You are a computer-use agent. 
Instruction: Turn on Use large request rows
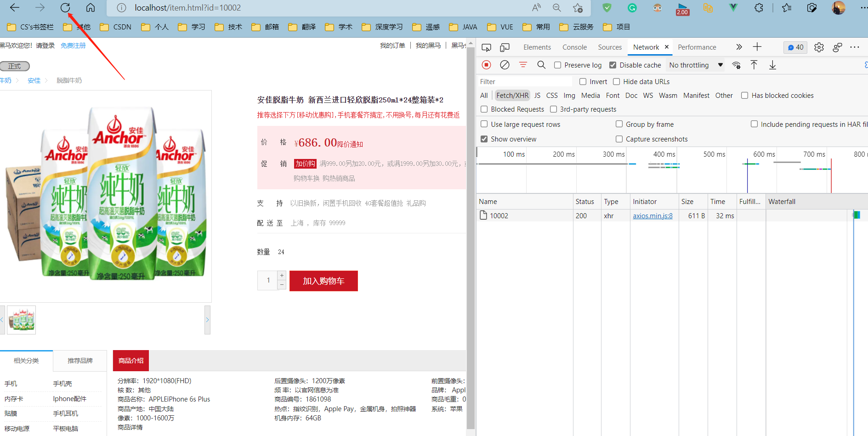point(484,124)
